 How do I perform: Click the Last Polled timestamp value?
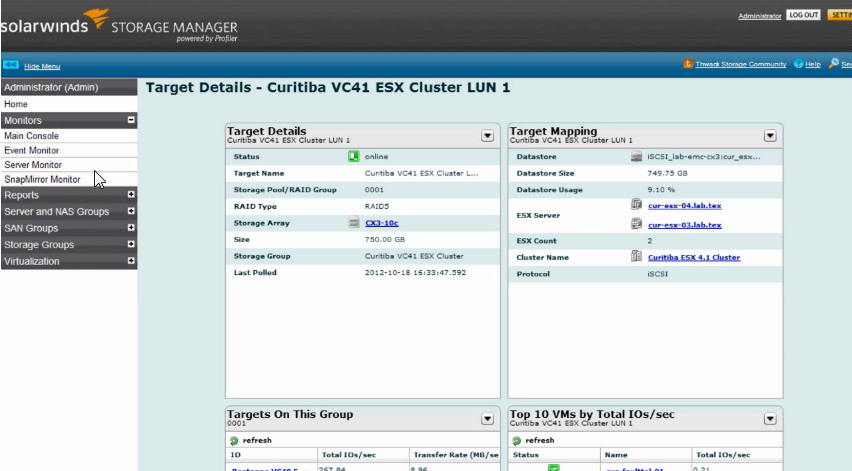[415, 273]
